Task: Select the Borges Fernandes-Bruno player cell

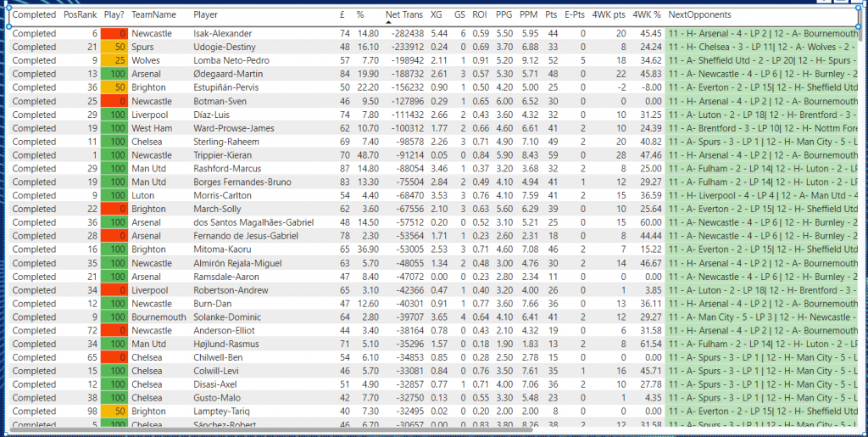Action: point(242,182)
